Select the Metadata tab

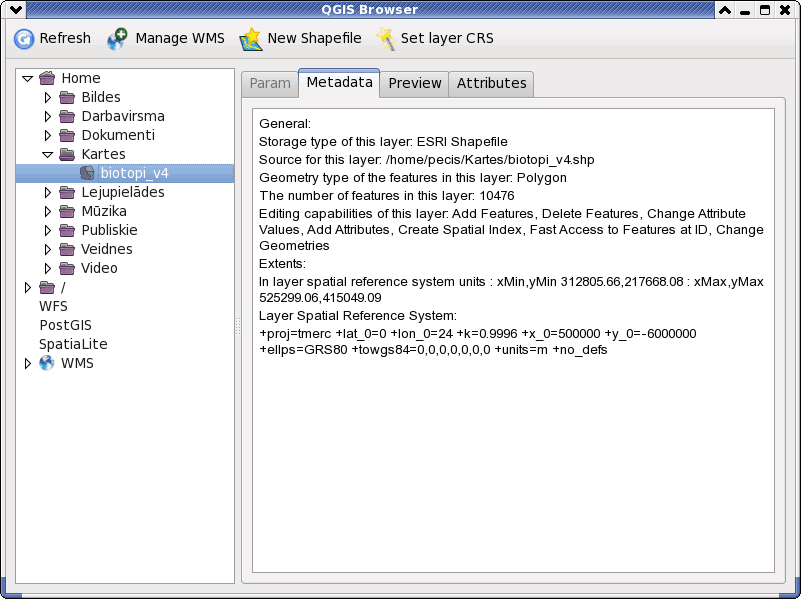[x=339, y=83]
